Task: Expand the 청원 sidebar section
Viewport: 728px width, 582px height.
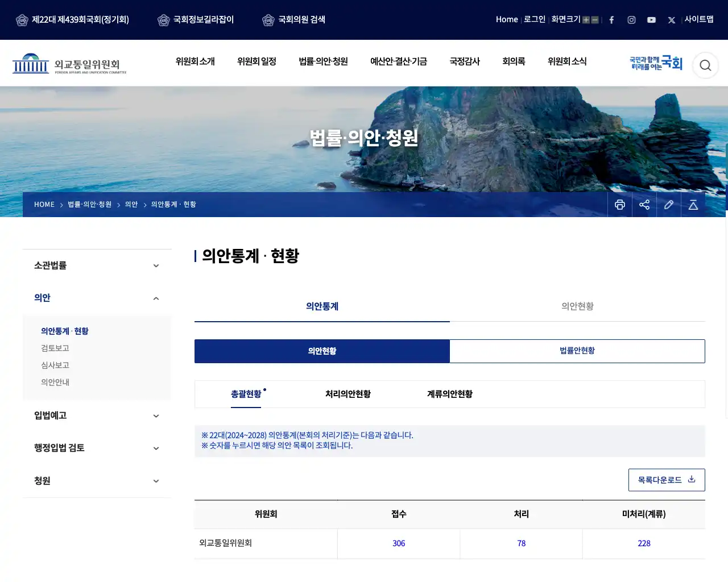Action: [97, 481]
